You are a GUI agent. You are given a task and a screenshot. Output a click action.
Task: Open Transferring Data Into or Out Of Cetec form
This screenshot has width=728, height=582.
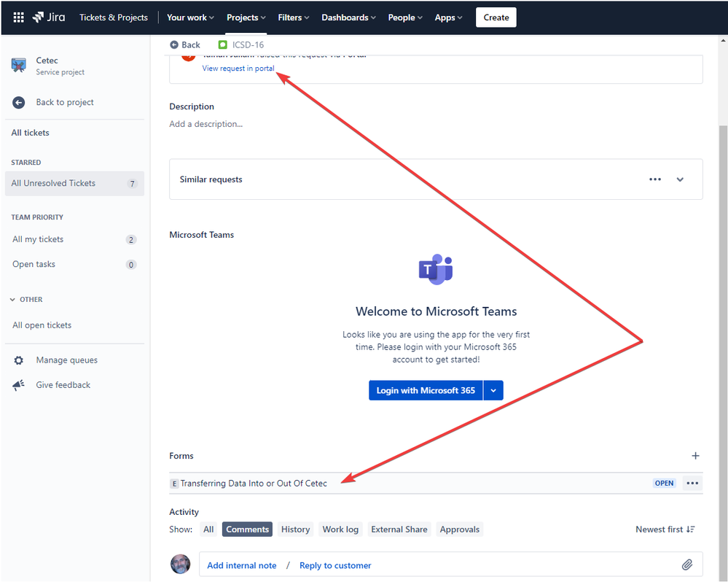coord(254,484)
